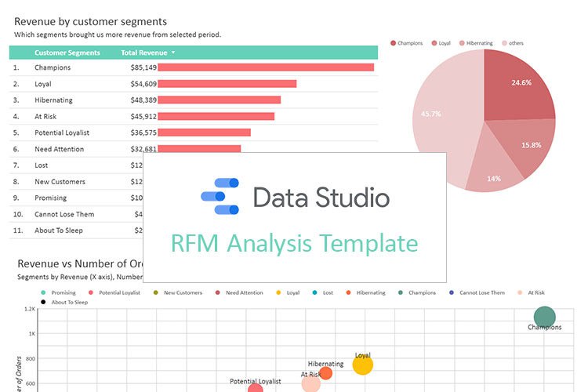
Task: Click the green Champions scatter legend dot
Action: coord(401,292)
